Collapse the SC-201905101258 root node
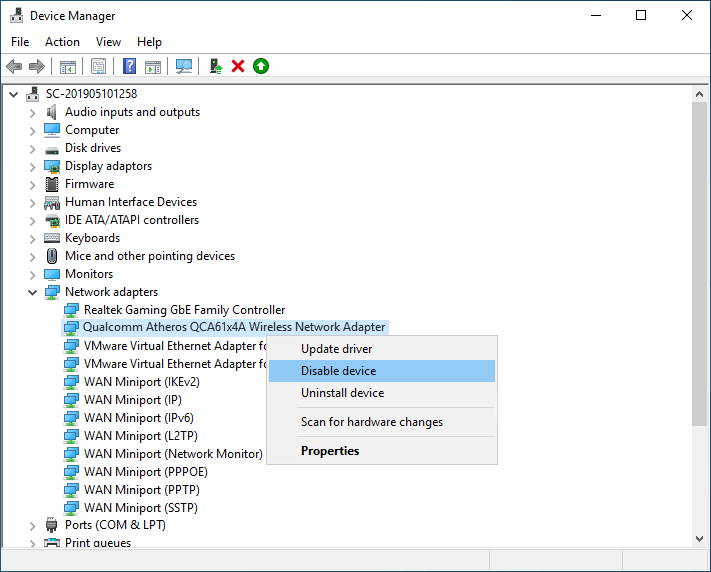Viewport: 711px width, 572px height. [x=14, y=94]
